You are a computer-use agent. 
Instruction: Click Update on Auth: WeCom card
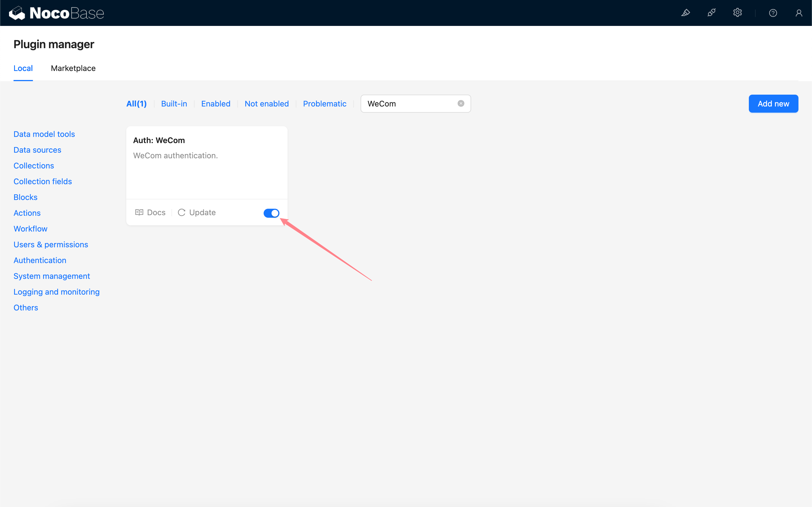(197, 213)
